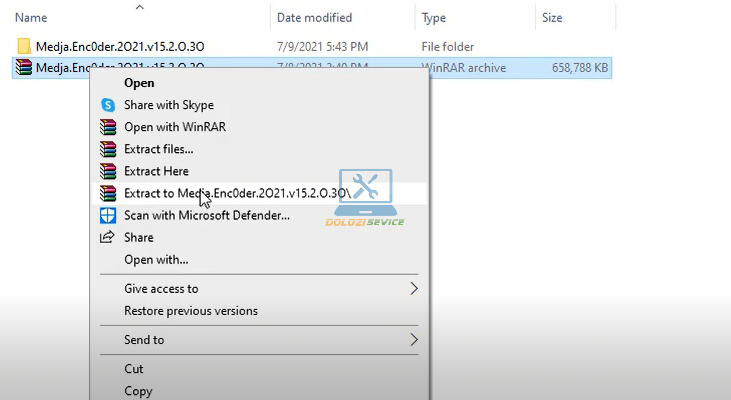The width and height of the screenshot is (731, 400).
Task: Expand the Give access to submenu arrow
Action: [414, 289]
